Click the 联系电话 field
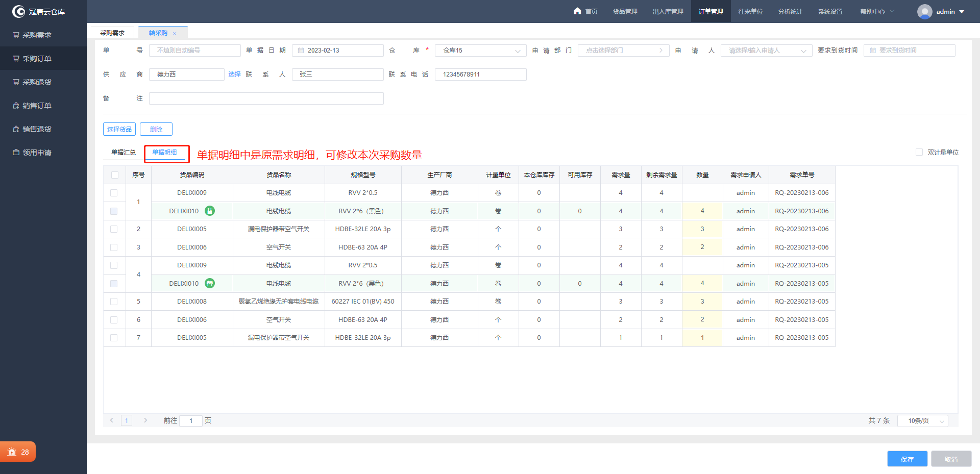Screen dimensions: 980x474 [x=480, y=74]
